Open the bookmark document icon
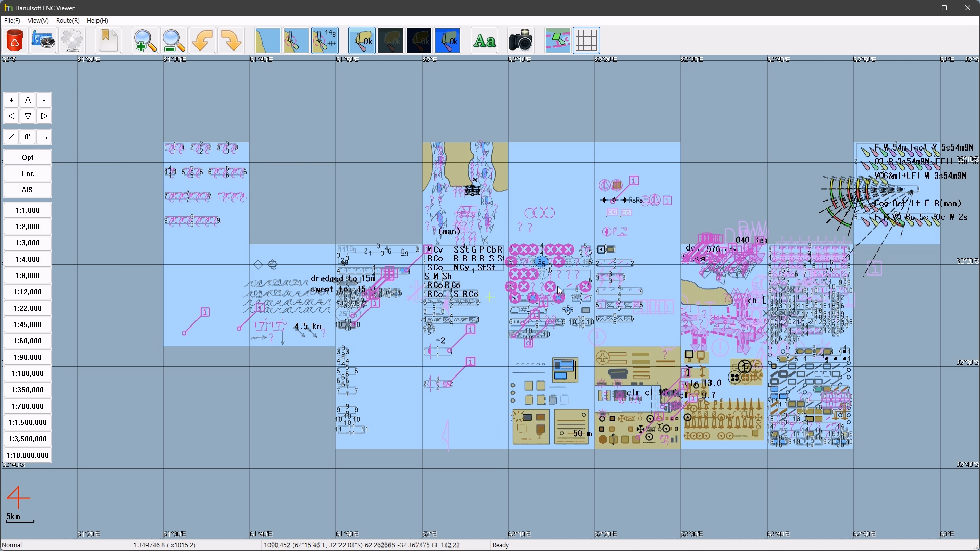Image resolution: width=980 pixels, height=551 pixels. 109,40
